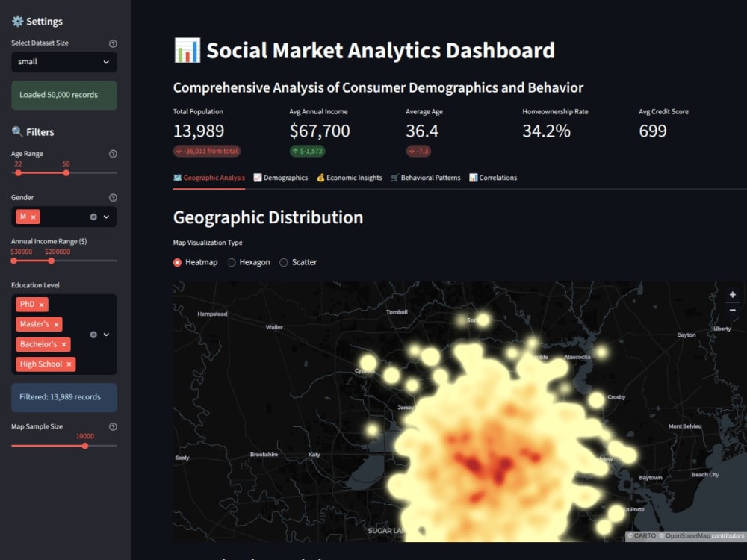Remove the High School education tag
The width and height of the screenshot is (747, 560).
click(69, 364)
